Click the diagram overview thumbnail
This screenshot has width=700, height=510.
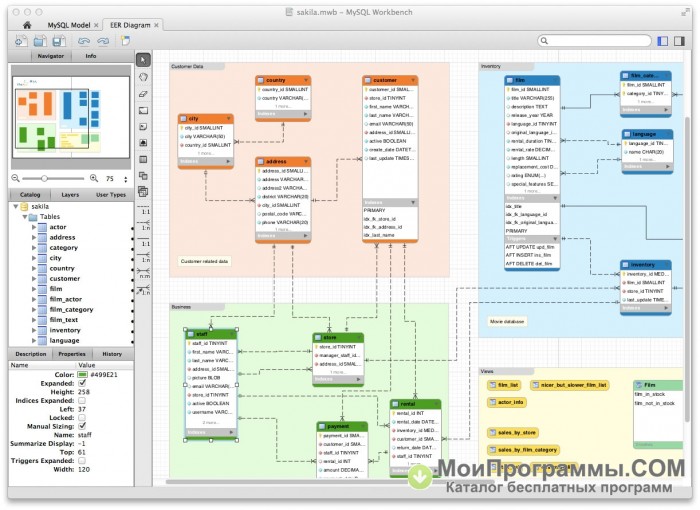point(71,117)
